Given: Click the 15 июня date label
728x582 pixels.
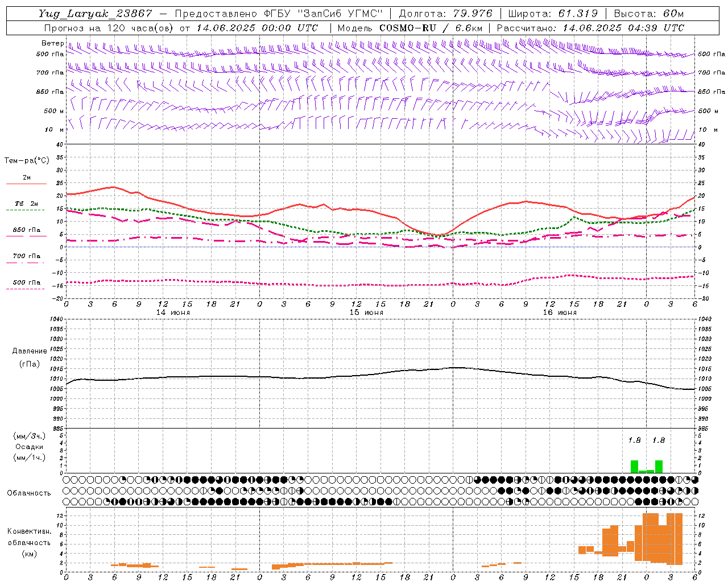Looking at the screenshot, I should [x=366, y=313].
